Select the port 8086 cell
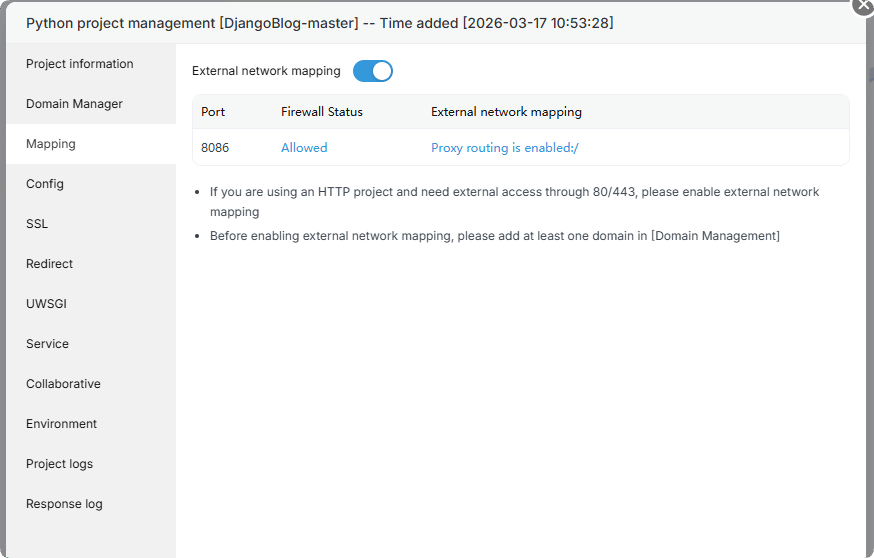 215,148
